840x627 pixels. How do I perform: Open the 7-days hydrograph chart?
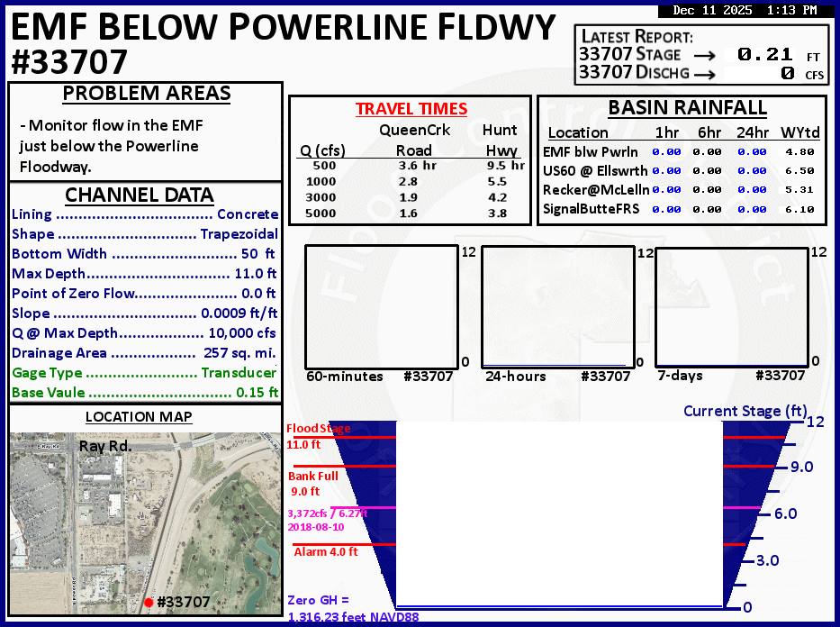tap(731, 306)
